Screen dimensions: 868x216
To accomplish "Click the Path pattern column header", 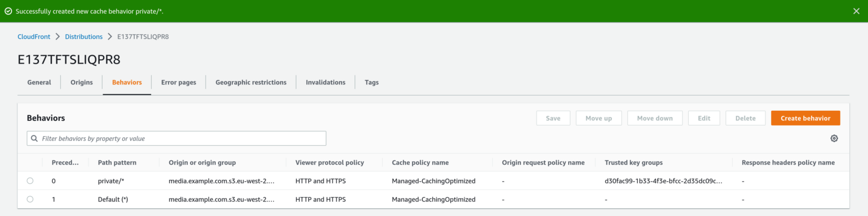I will point(117,163).
